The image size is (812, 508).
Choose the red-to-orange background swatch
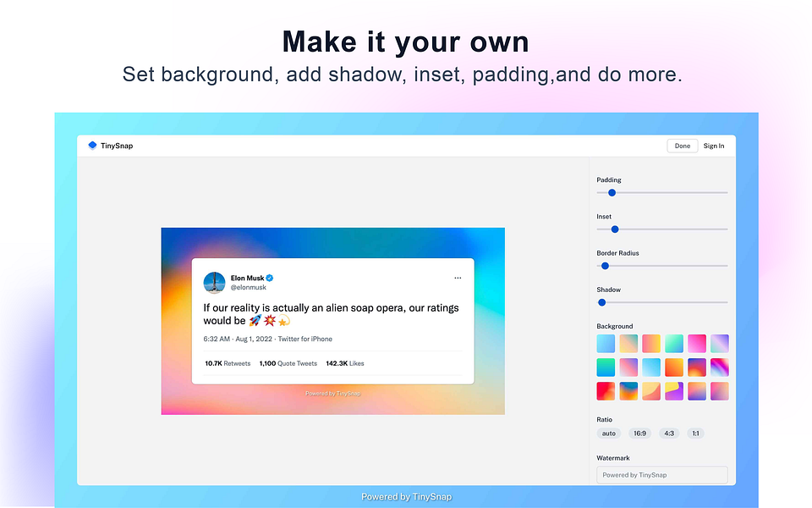click(606, 391)
